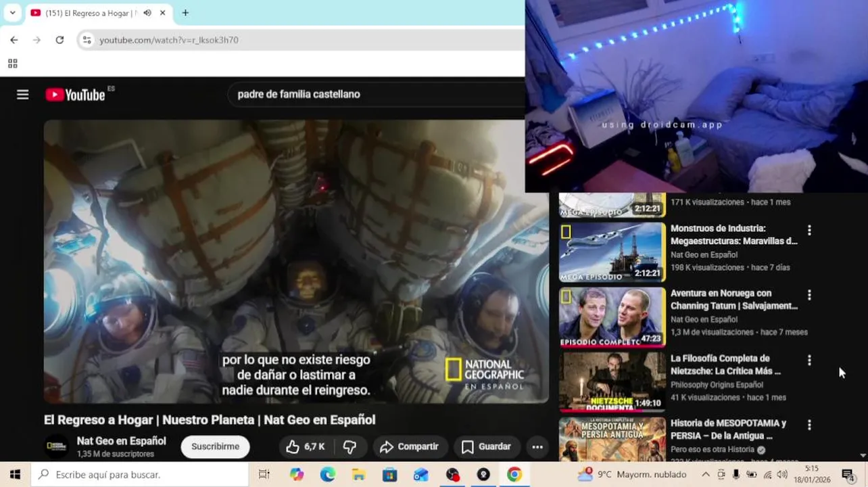The height and width of the screenshot is (487, 868).
Task: Open Aventura en Noruega con Channing Tatum title
Action: point(734,300)
